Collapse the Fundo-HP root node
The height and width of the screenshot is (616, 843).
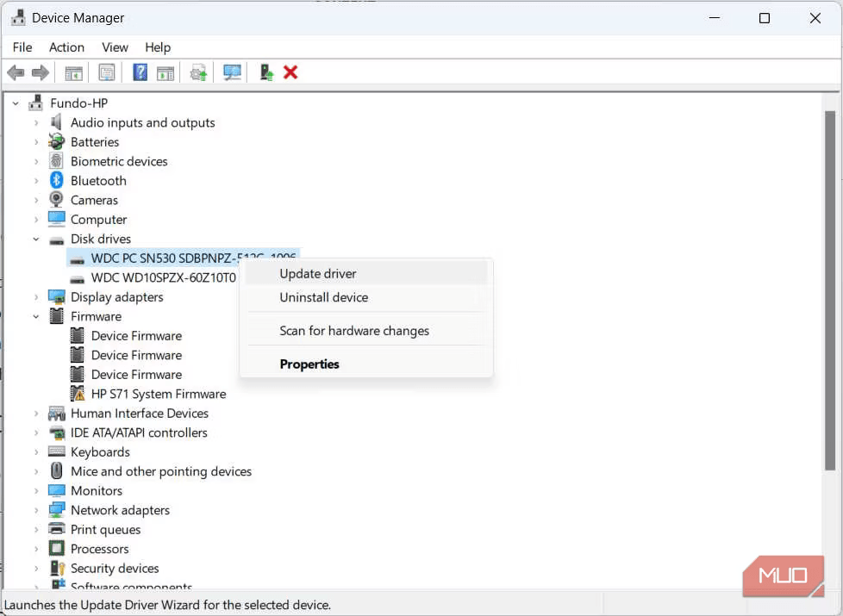16,103
